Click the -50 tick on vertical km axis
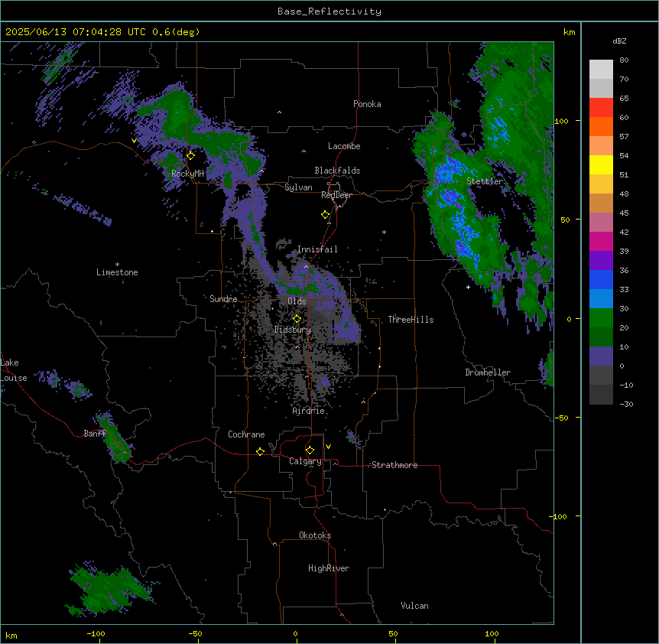This screenshot has width=659, height=644. pos(561,418)
